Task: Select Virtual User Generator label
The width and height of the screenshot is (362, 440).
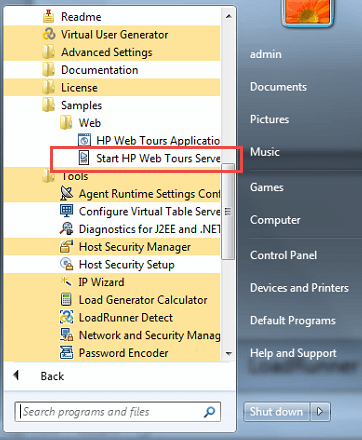Action: [x=114, y=35]
